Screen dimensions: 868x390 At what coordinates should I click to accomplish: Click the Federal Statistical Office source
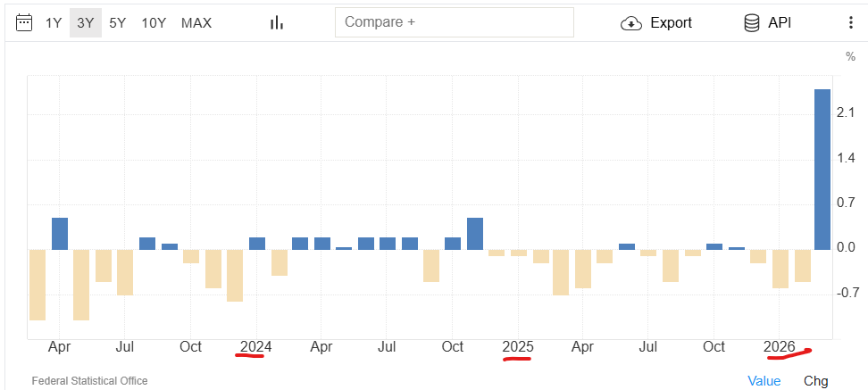(x=89, y=381)
